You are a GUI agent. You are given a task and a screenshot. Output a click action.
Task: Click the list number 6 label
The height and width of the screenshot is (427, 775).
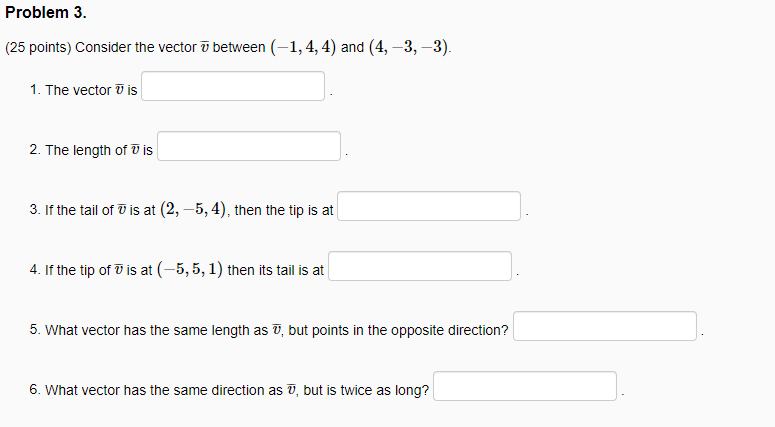click(35, 390)
